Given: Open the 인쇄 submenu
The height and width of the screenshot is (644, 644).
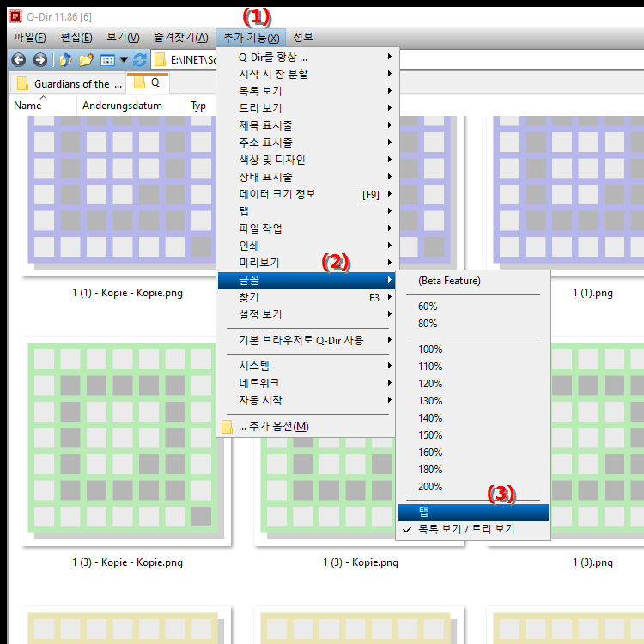Looking at the screenshot, I should tap(307, 246).
